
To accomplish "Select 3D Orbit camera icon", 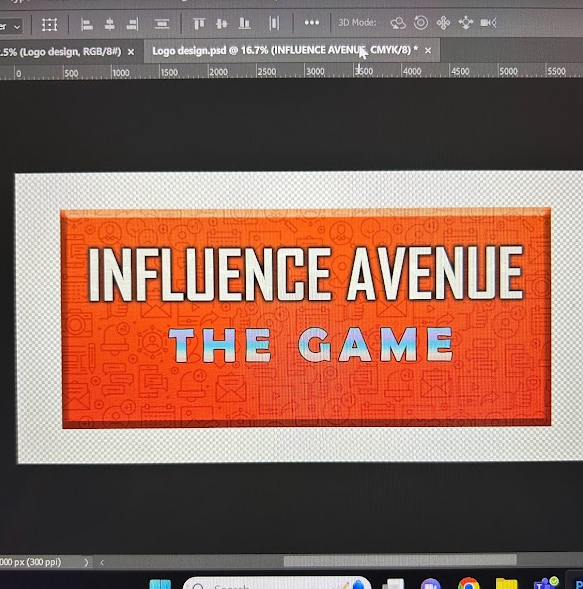I will [x=398, y=23].
